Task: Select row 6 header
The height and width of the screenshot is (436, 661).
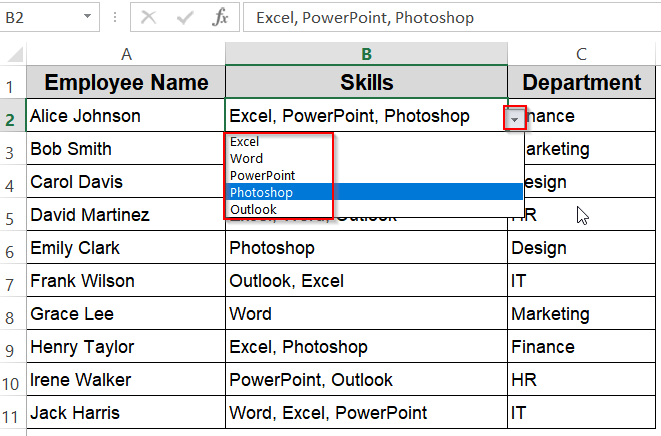Action: (x=12, y=248)
